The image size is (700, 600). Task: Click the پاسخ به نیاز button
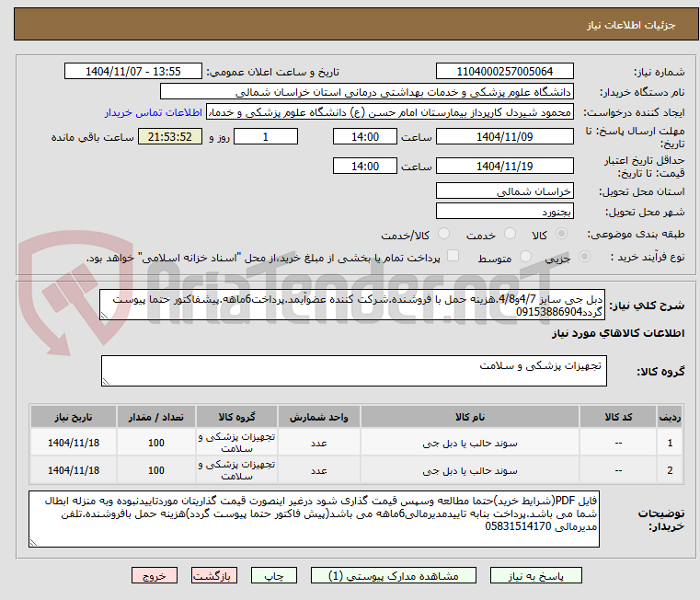point(535,575)
